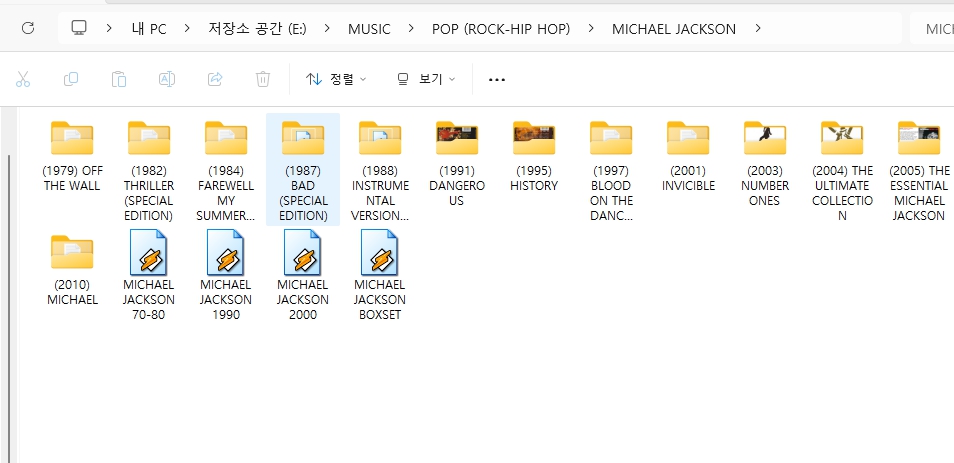
Task: Click the search box at top right
Action: pyautogui.click(x=932, y=29)
